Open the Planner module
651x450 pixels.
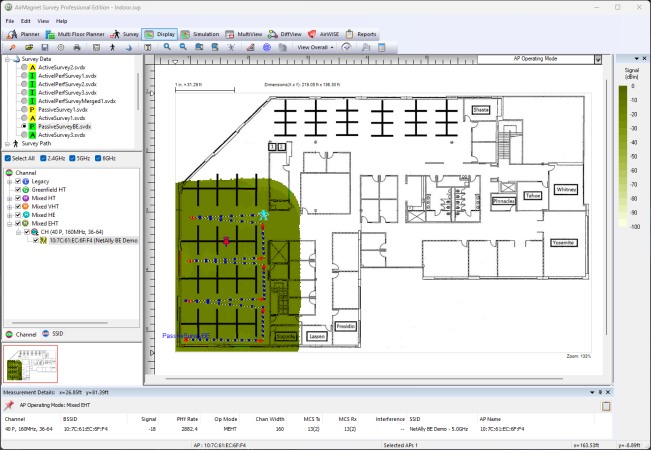click(23, 34)
